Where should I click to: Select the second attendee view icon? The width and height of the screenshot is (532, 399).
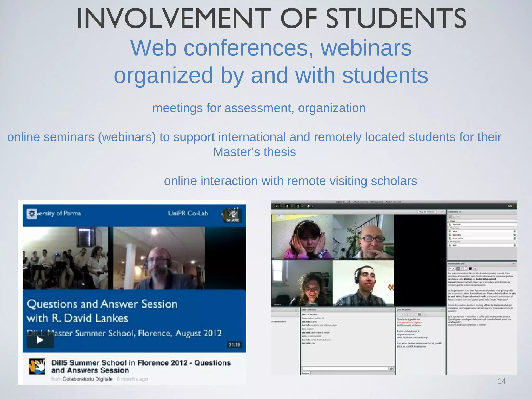tap(454, 217)
